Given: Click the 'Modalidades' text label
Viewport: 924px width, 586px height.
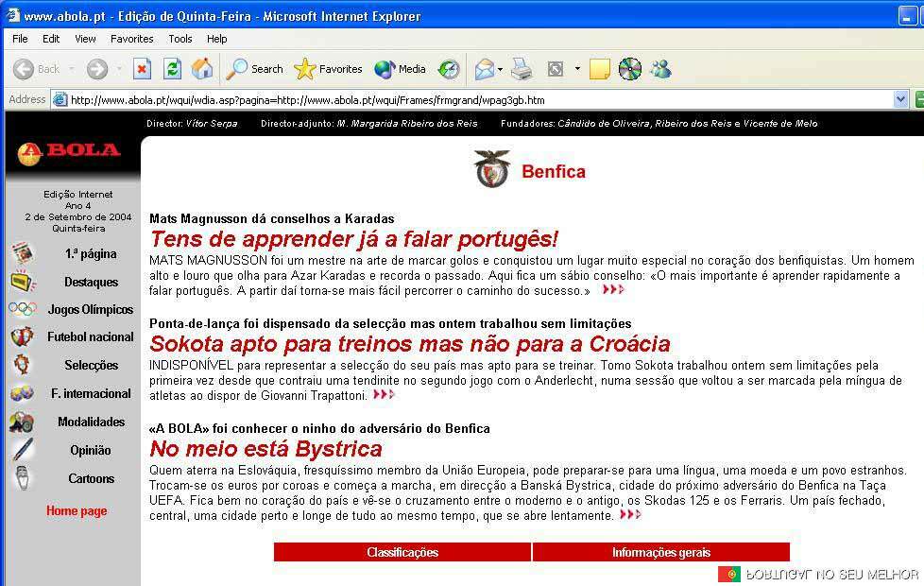Looking at the screenshot, I should 92,422.
